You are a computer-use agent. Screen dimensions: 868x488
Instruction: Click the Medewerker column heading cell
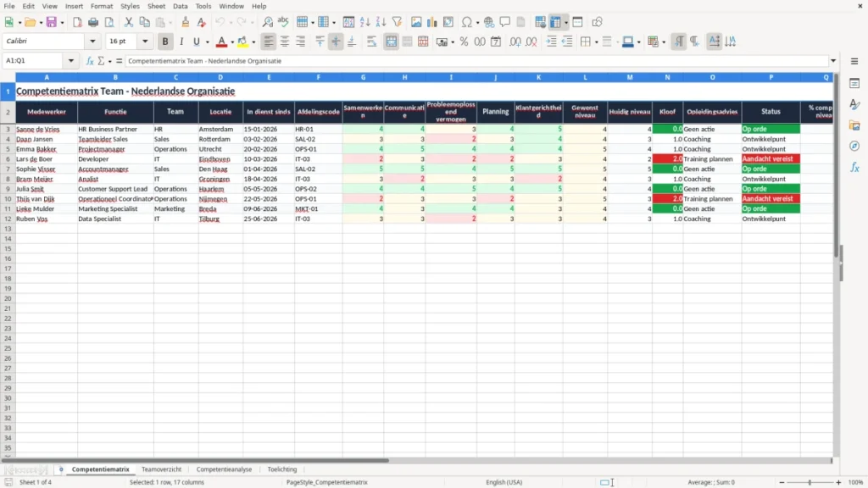tap(47, 112)
